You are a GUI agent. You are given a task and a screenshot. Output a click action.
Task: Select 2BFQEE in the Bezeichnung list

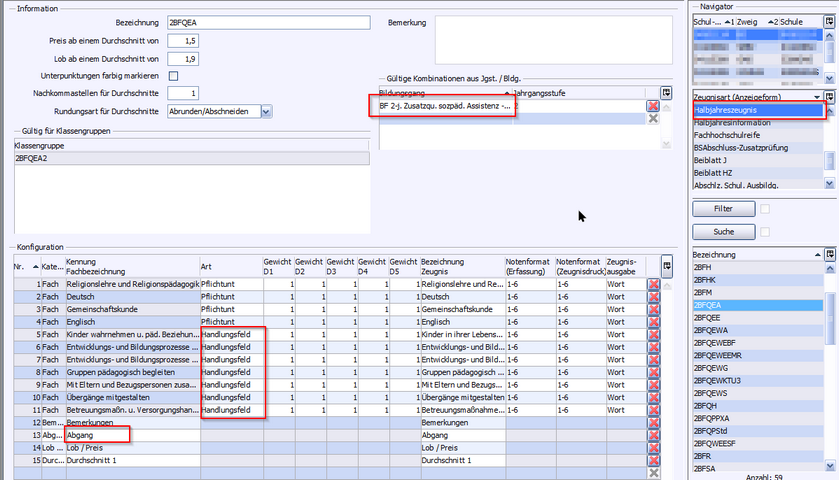click(x=708, y=316)
